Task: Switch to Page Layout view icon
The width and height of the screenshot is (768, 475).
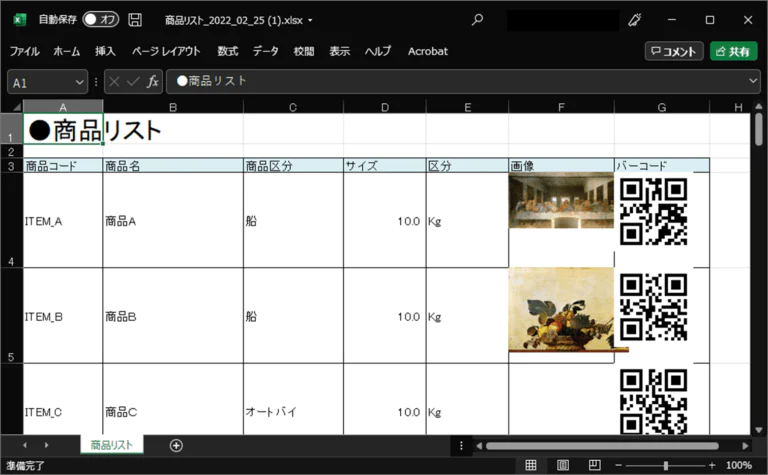Action: 563,465
